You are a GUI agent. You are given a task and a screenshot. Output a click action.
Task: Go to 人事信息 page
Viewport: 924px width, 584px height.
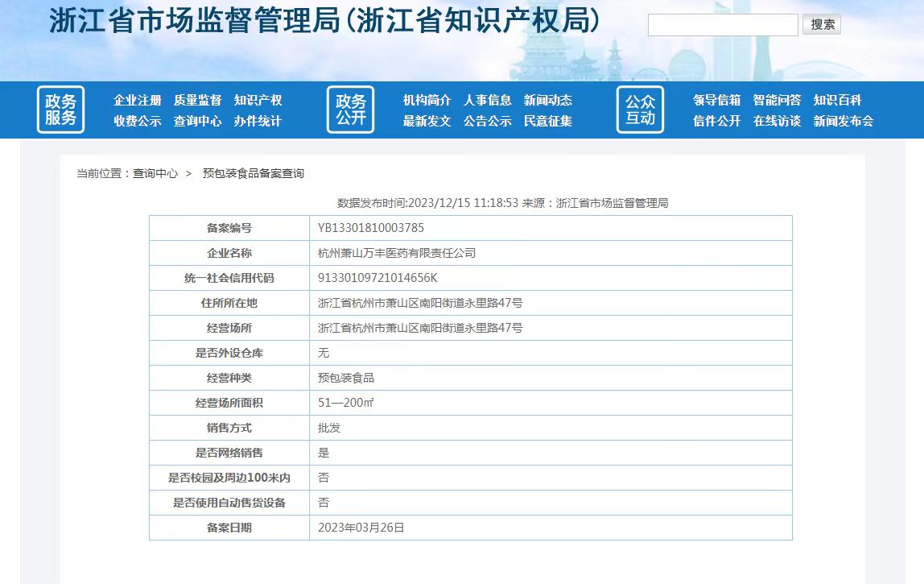pyautogui.click(x=487, y=100)
